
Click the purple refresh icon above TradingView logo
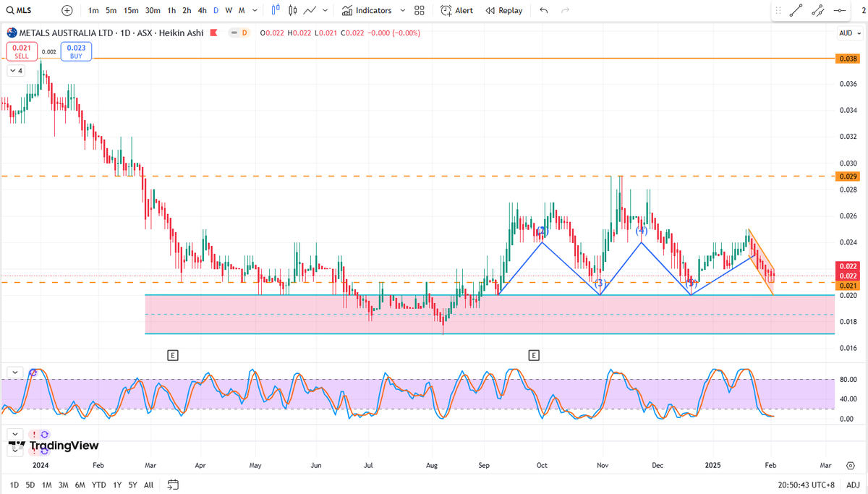[x=44, y=434]
